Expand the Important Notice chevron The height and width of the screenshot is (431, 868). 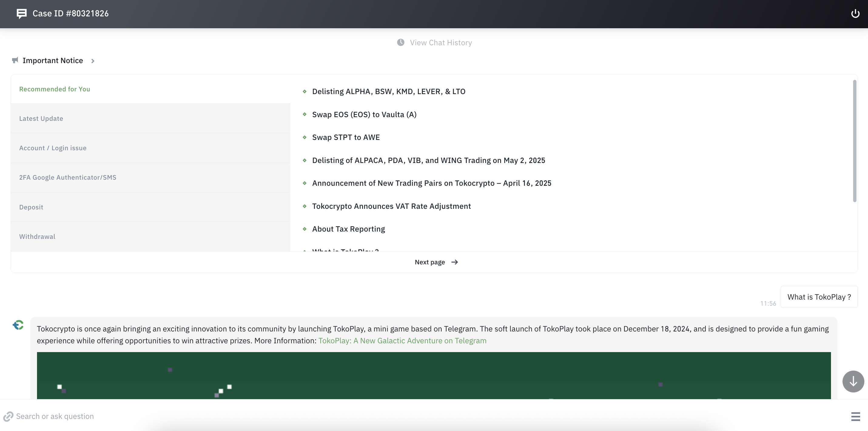point(93,61)
